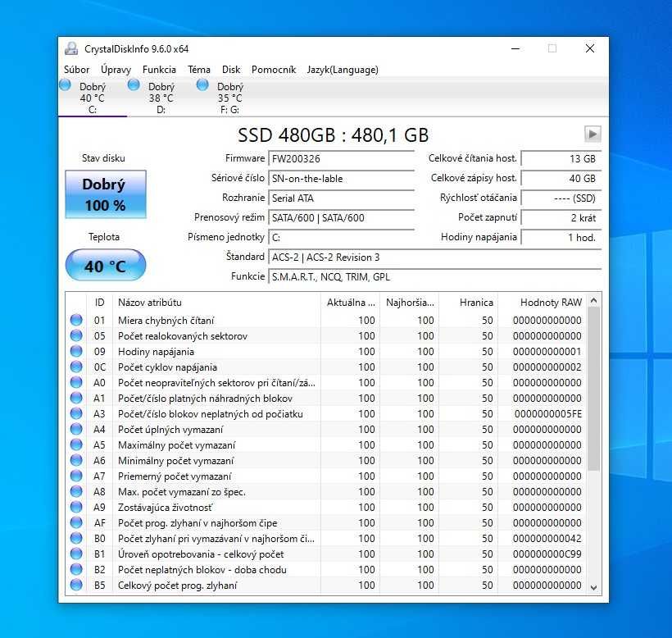The height and width of the screenshot is (638, 672).
Task: Switch to the Dobrý 35 °C F: G: disk
Action: point(229,98)
